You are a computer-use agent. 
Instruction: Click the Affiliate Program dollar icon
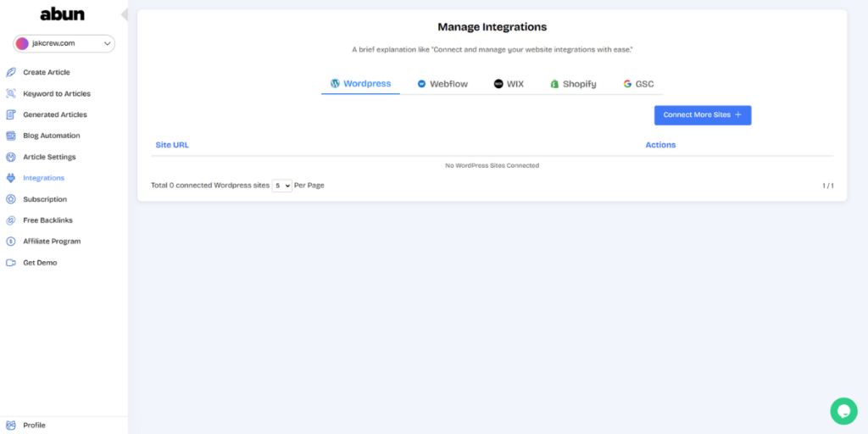click(10, 242)
